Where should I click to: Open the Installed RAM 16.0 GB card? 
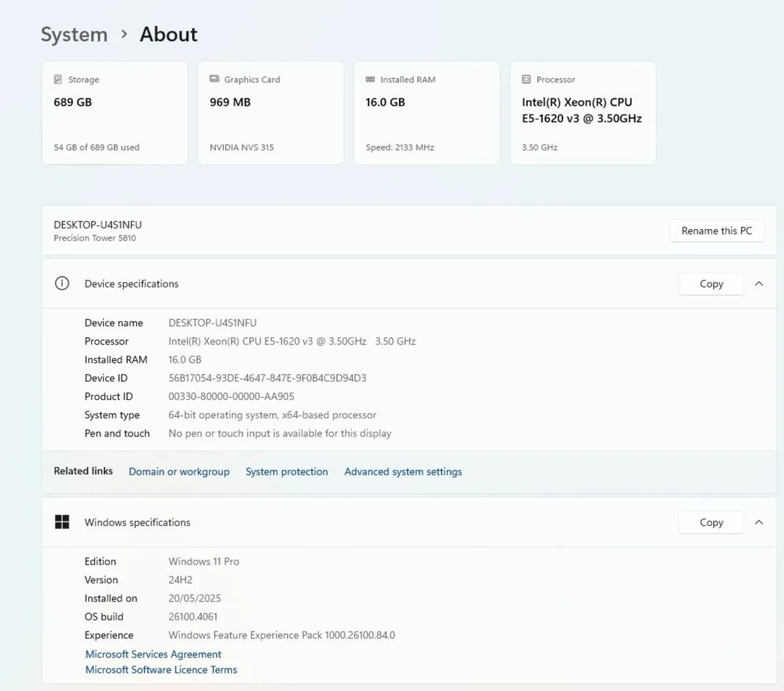(427, 113)
